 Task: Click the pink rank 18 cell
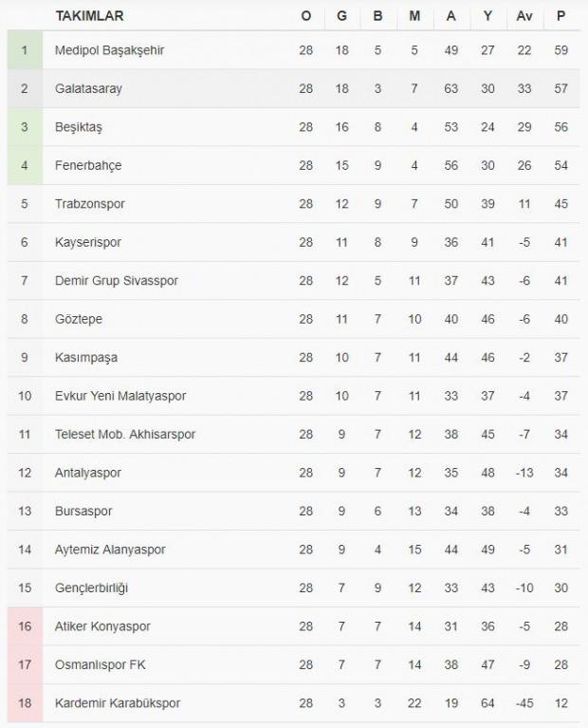tap(25, 703)
